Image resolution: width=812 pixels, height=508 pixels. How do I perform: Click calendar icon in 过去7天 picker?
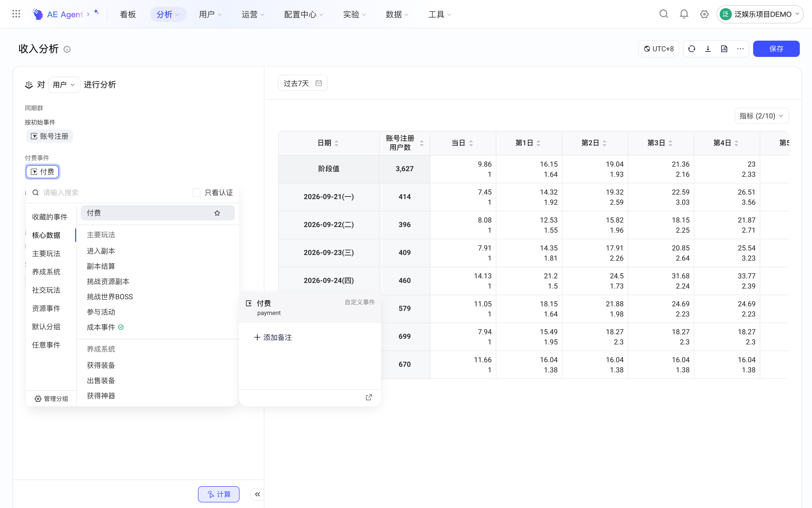pyautogui.click(x=319, y=83)
